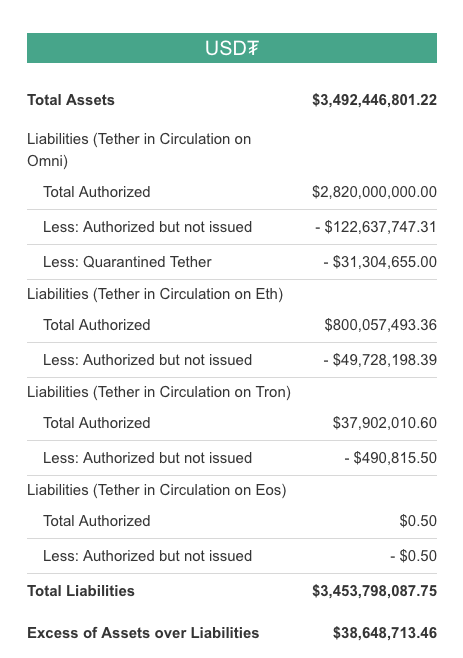Click the Quarantined Tether amount $31,304,655.00

pyautogui.click(x=380, y=262)
